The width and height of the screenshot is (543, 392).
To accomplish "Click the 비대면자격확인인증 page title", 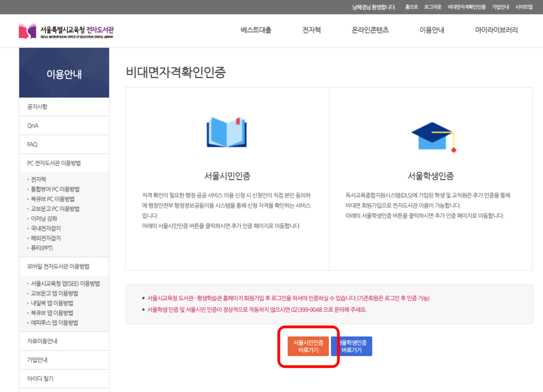I will (176, 72).
